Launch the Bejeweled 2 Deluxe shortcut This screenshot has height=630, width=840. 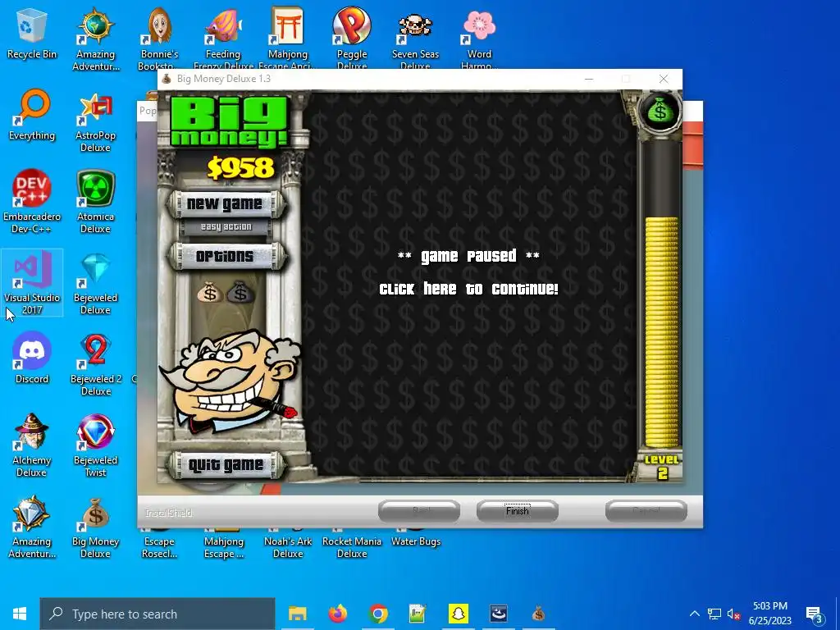[x=95, y=364]
